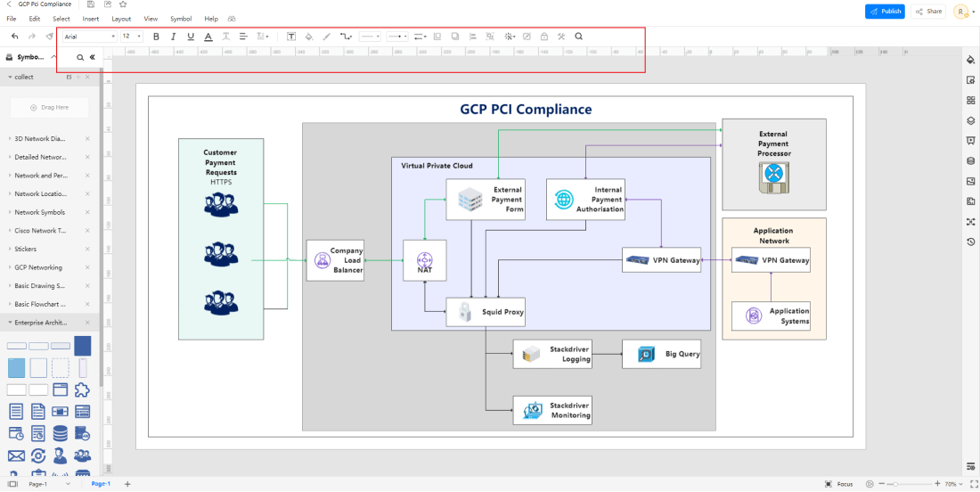Open the arrow style dropdown
The width and height of the screenshot is (980, 492).
[397, 37]
